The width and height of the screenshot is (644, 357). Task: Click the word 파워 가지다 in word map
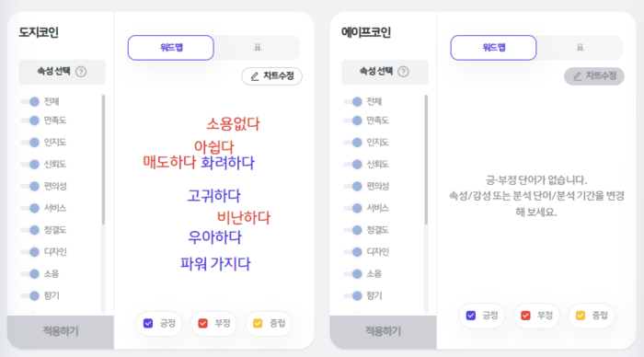[x=215, y=264]
